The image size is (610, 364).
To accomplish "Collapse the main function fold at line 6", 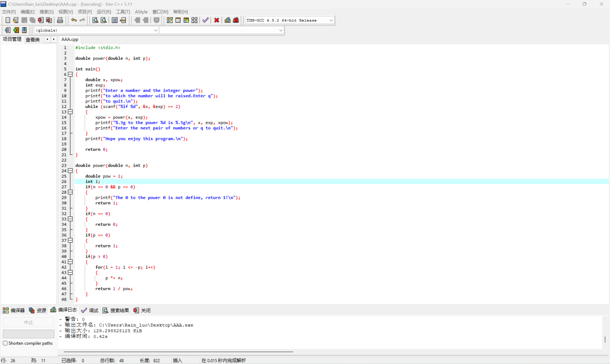I will 71,74.
